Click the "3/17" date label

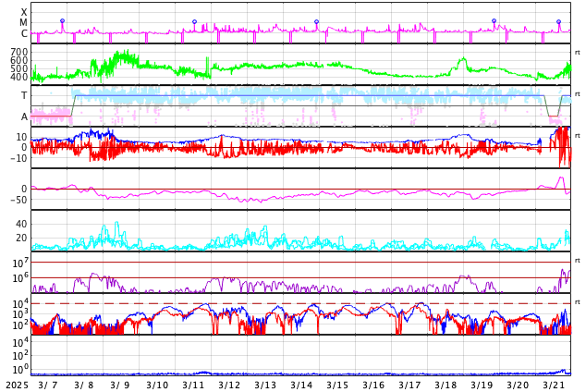[409, 385]
